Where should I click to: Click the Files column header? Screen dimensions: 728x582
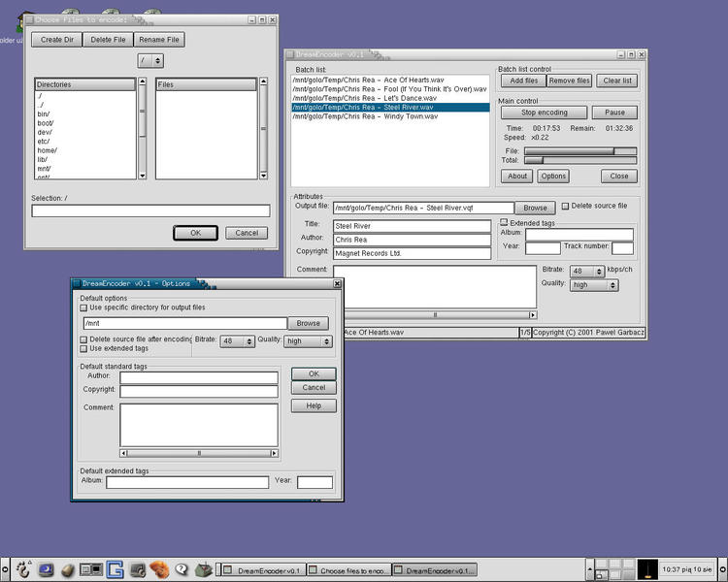pyautogui.click(x=206, y=84)
